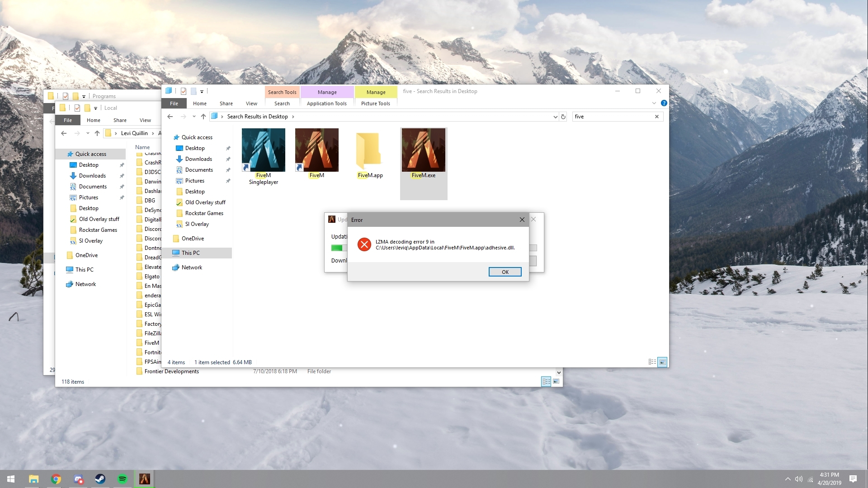Click the green update progress bar
The height and width of the screenshot is (488, 868).
tap(337, 248)
